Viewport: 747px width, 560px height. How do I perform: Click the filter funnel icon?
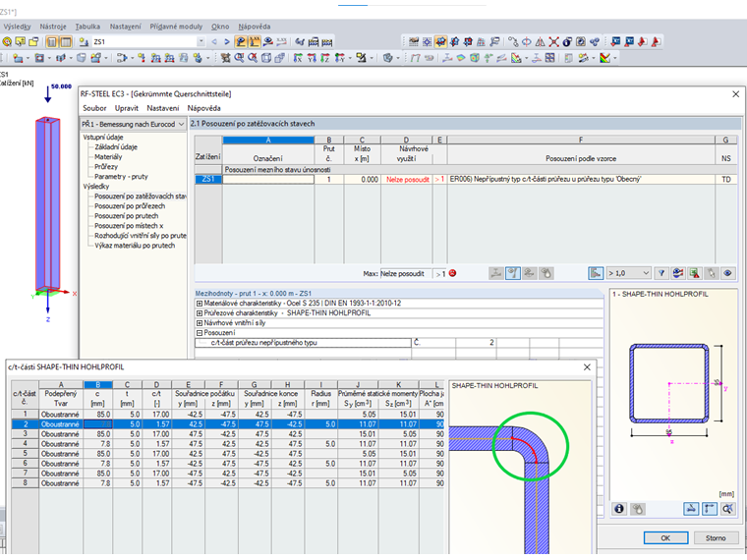pyautogui.click(x=661, y=273)
